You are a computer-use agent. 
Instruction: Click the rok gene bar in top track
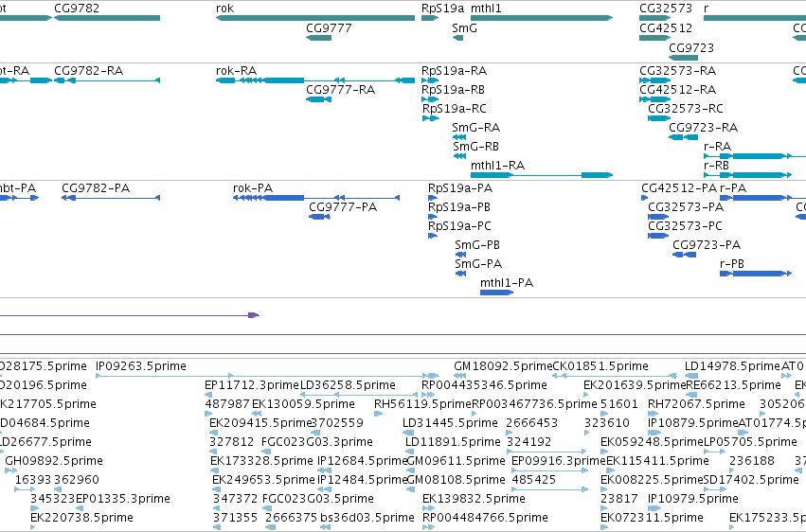click(315, 18)
